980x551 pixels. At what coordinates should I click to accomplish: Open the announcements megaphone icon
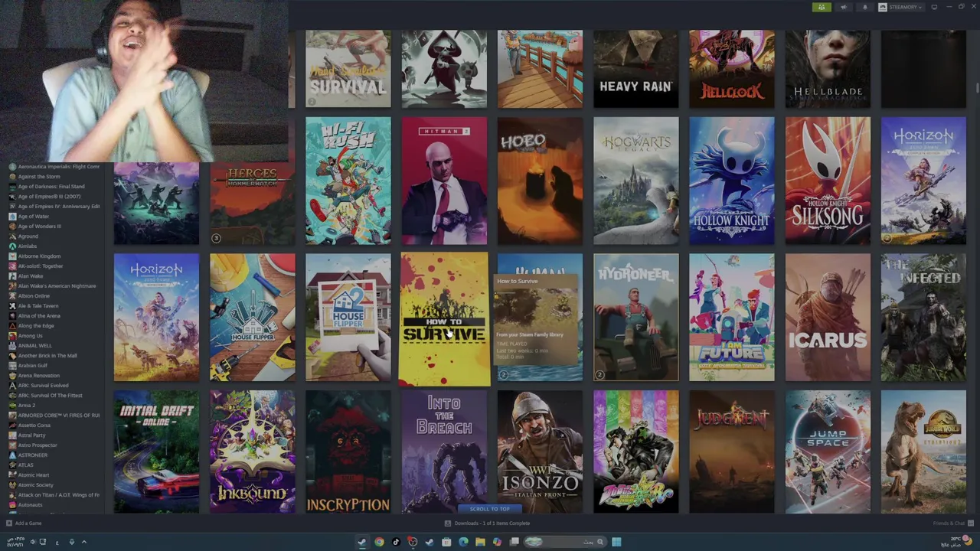pos(844,7)
